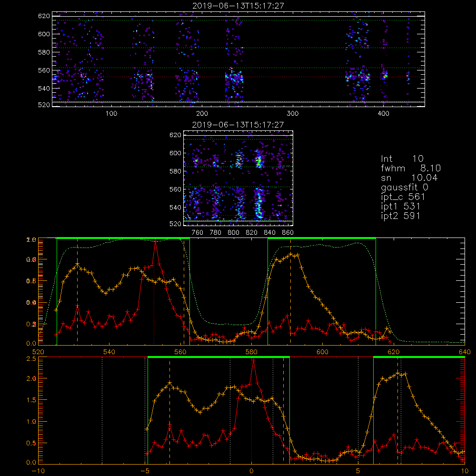Select the 'sn 10.04' readout

tap(409, 178)
